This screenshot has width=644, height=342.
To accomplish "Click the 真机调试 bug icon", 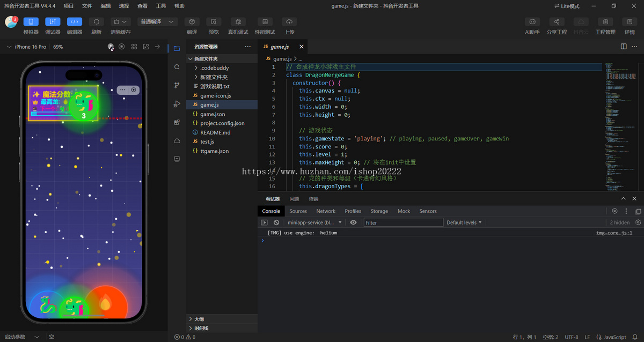I will (x=238, y=22).
